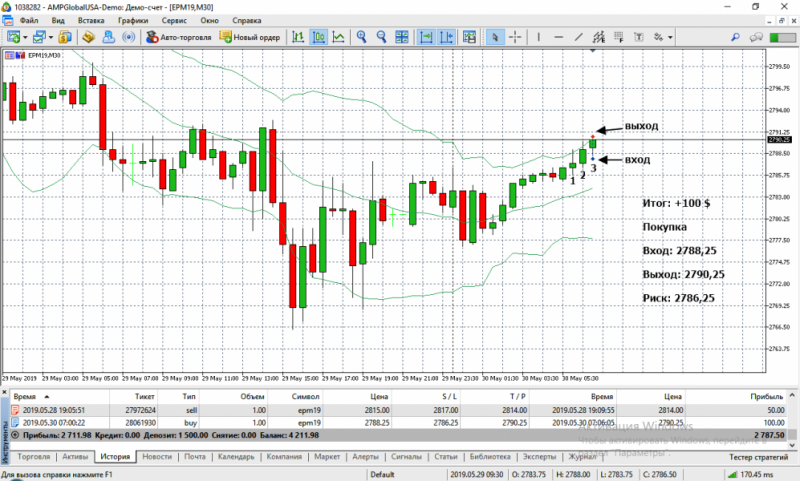Click the Новый ордер button
The width and height of the screenshot is (800, 481).
coord(250,37)
